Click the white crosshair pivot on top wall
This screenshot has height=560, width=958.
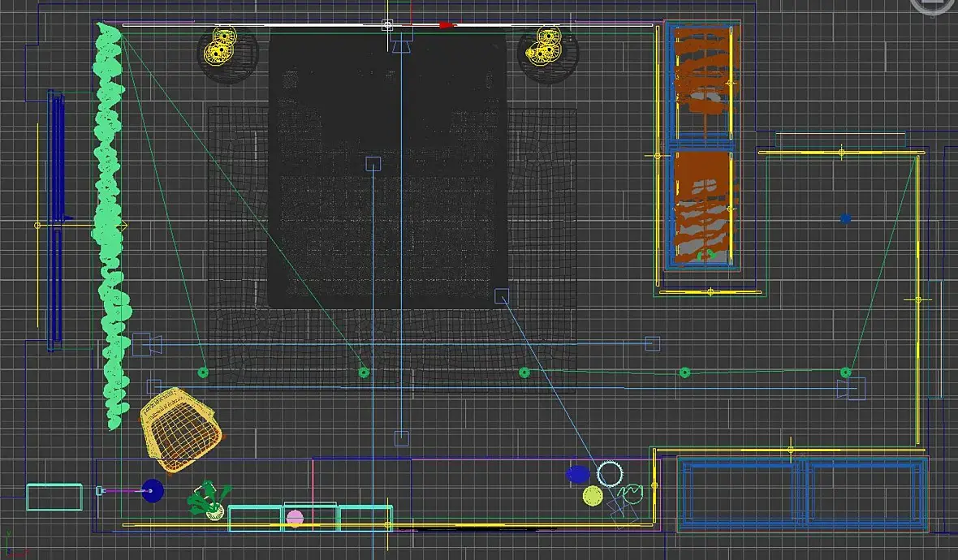[386, 25]
